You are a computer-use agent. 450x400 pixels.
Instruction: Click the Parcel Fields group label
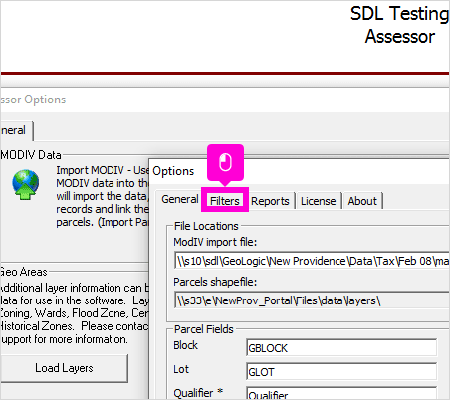[x=204, y=329]
